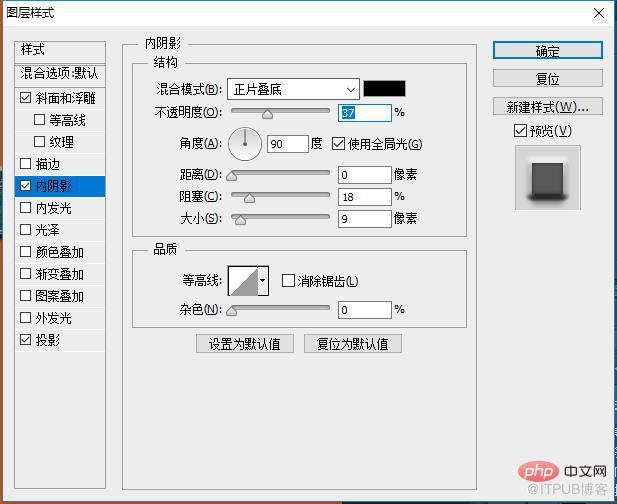
Task: Enable the 渐变叠加 checkbox
Action: coord(26,273)
